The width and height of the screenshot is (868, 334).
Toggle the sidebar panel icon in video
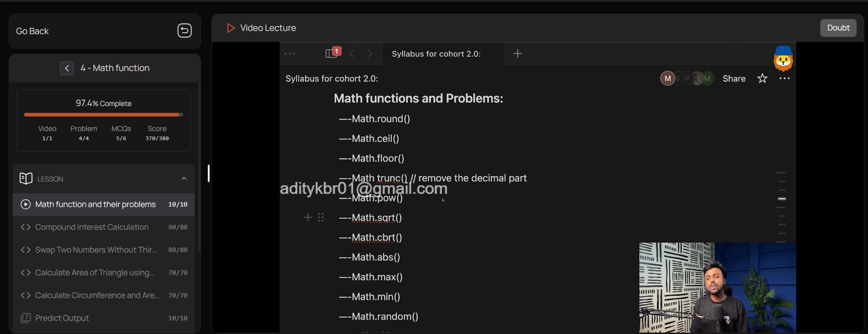point(331,54)
